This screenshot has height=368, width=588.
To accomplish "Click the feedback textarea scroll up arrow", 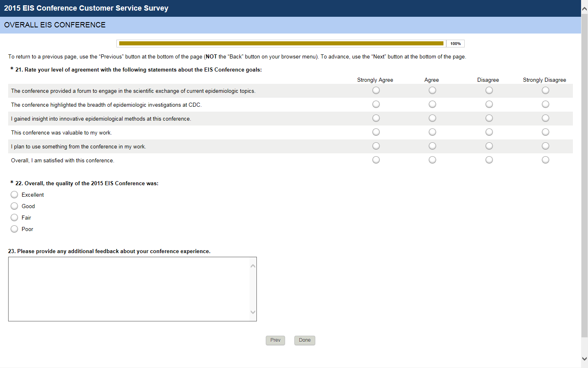I will (x=253, y=266).
